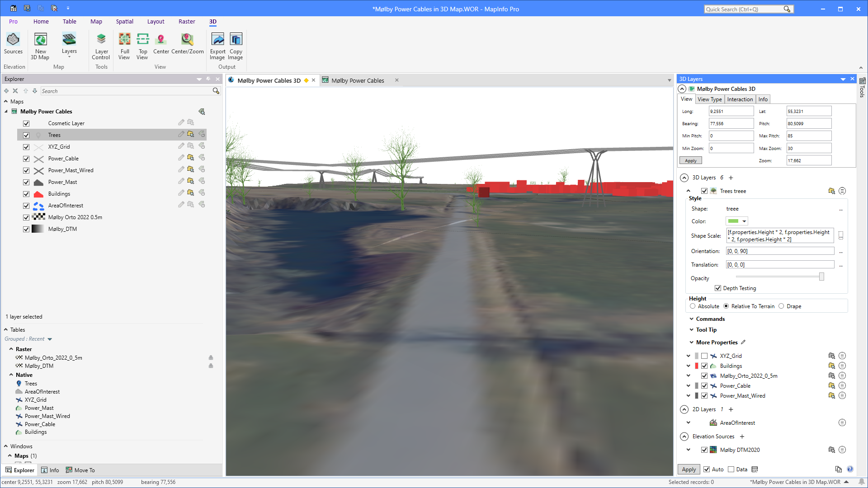
Task: Open the Color dropdown for Trees style
Action: (743, 221)
